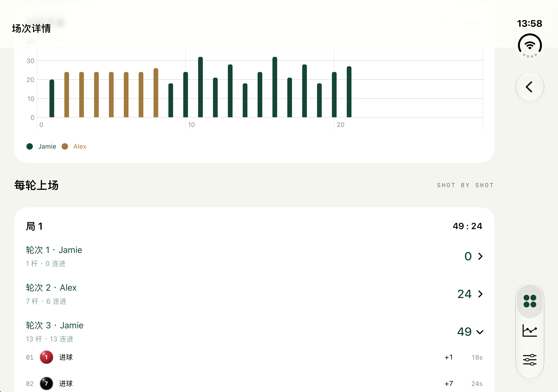
Task: Collapse turn 3 Jamie chevron
Action: pyautogui.click(x=480, y=332)
